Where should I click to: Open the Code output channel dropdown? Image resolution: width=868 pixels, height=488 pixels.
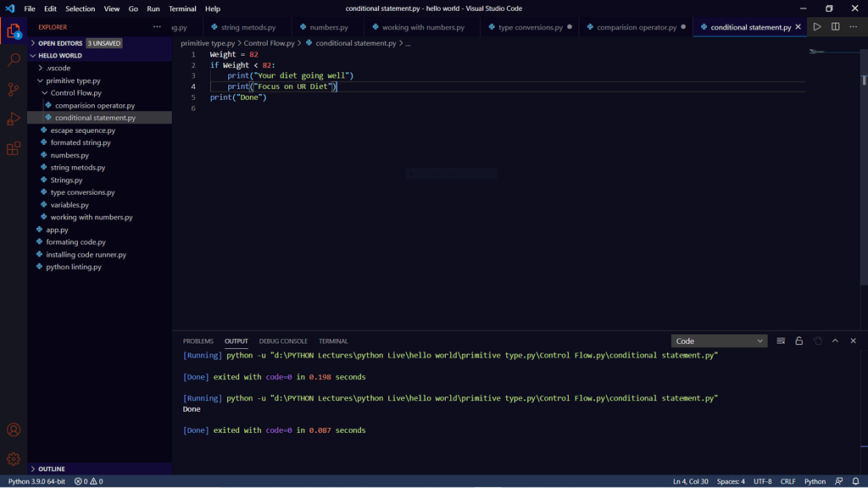coord(719,341)
